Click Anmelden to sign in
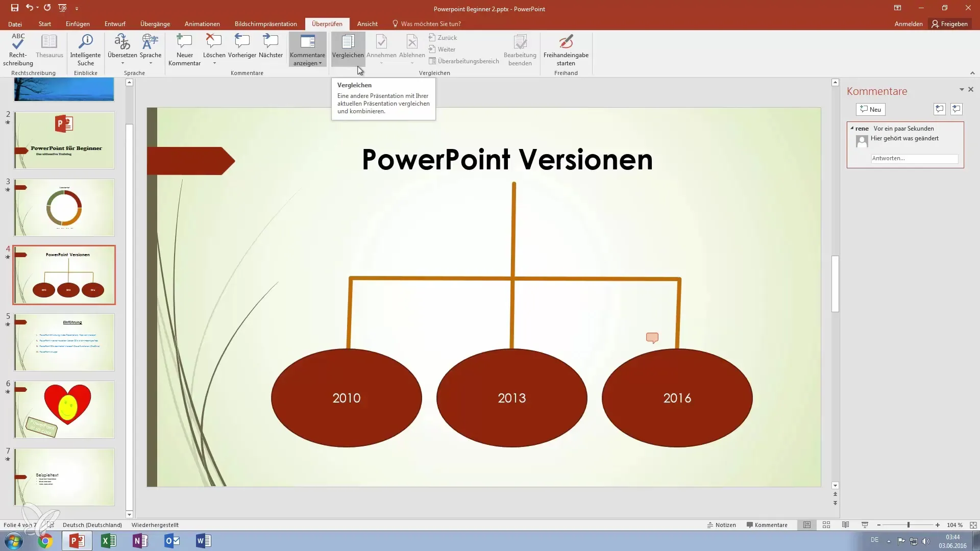 (x=908, y=24)
